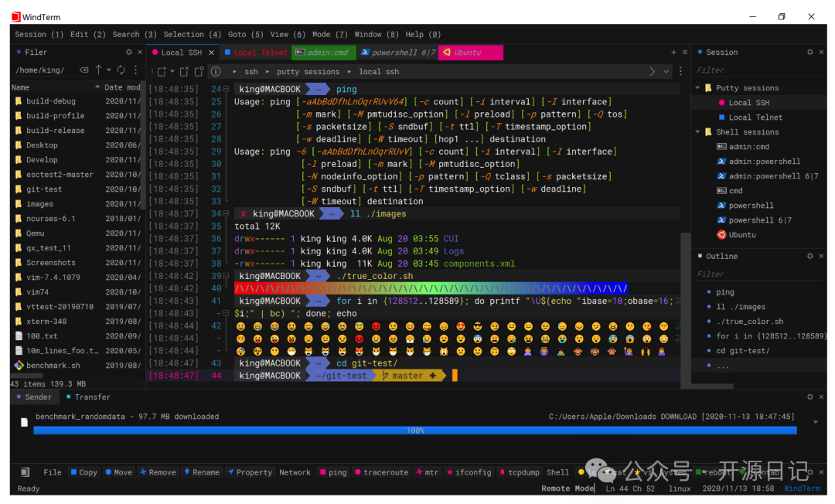This screenshot has width=835, height=504.
Task: Collapse the Putty sessions tree group
Action: coord(697,88)
